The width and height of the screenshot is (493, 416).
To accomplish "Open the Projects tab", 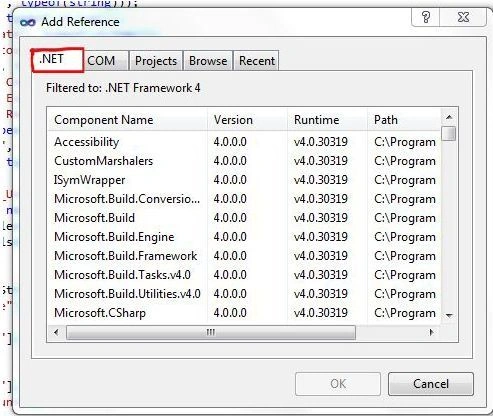I will [156, 61].
